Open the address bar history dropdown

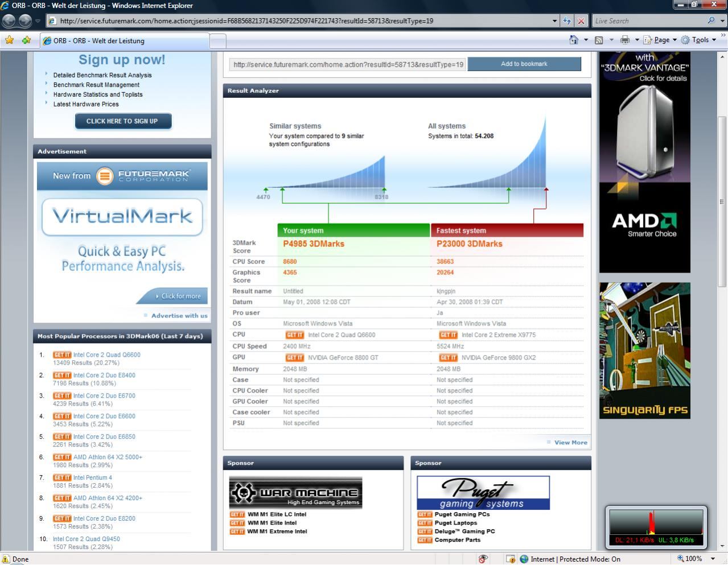click(x=555, y=21)
